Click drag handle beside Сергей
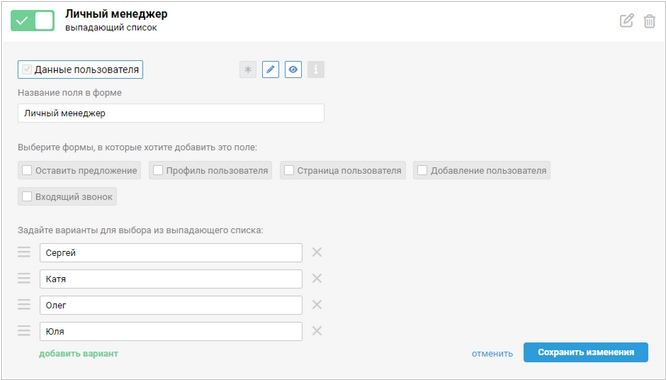 24,252
